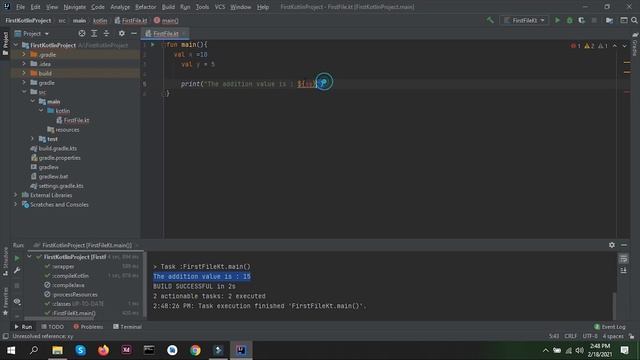
Task: Open Windows Start menu
Action: [11, 350]
